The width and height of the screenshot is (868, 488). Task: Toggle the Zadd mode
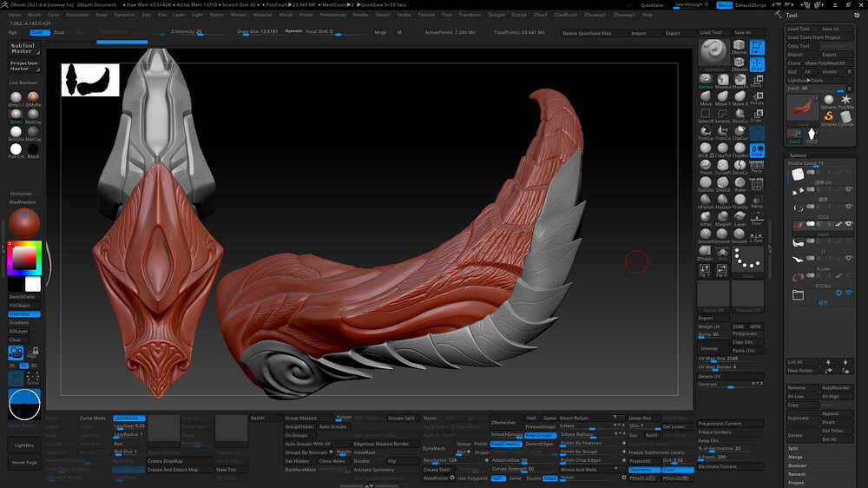39,32
